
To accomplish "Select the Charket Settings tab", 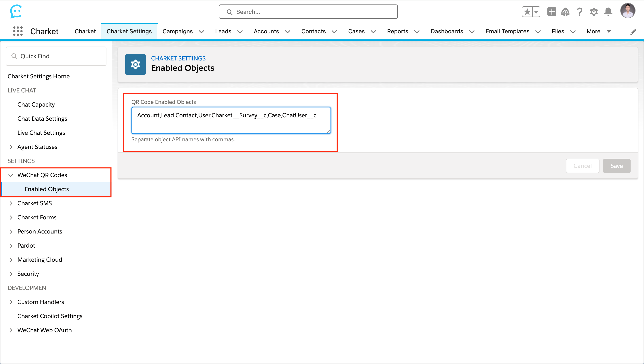I will pos(129,31).
